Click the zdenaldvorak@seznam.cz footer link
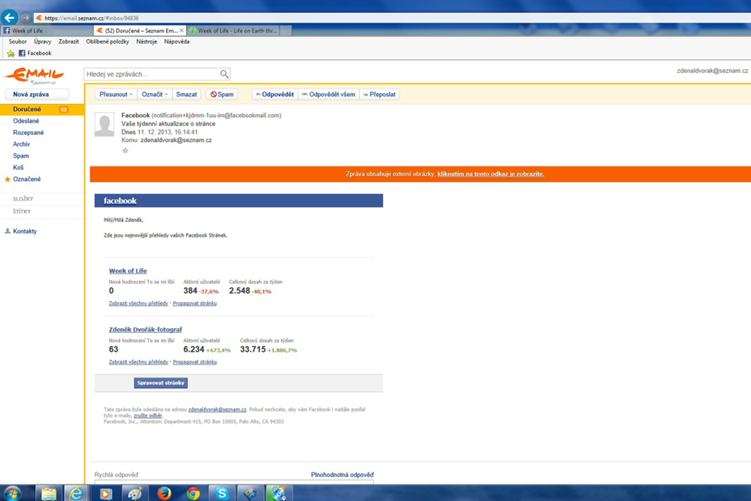 (217, 410)
